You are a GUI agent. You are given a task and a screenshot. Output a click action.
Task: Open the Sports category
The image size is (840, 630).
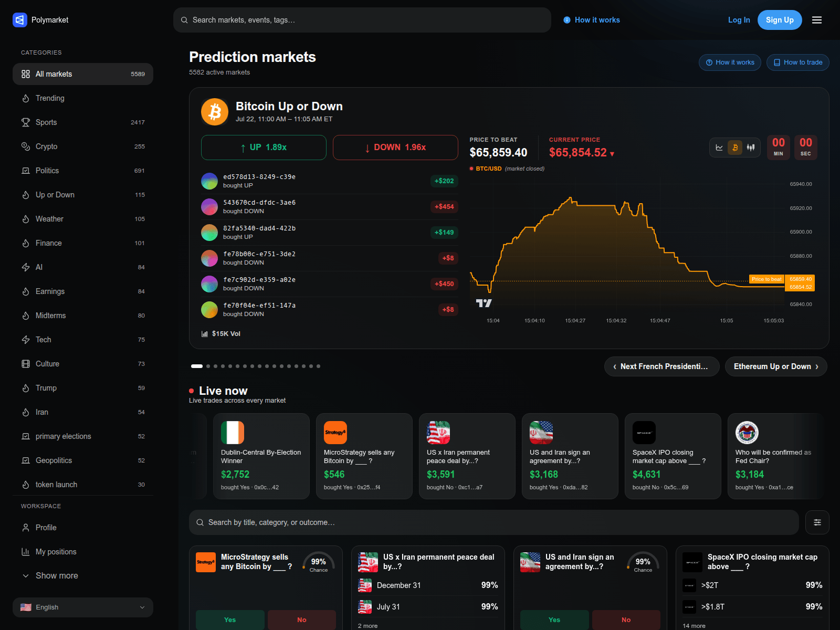pos(83,122)
